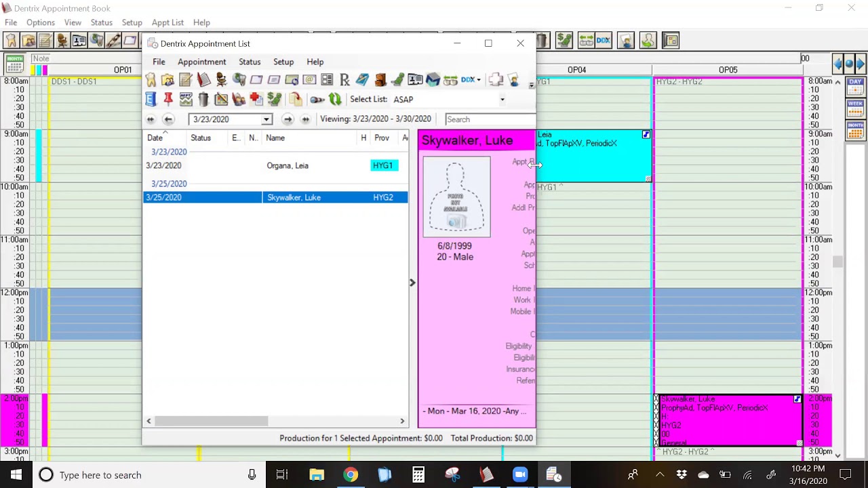Open the tooth chart icon in Appointment List toolbar
Image resolution: width=868 pixels, height=488 pixels.
[151, 80]
